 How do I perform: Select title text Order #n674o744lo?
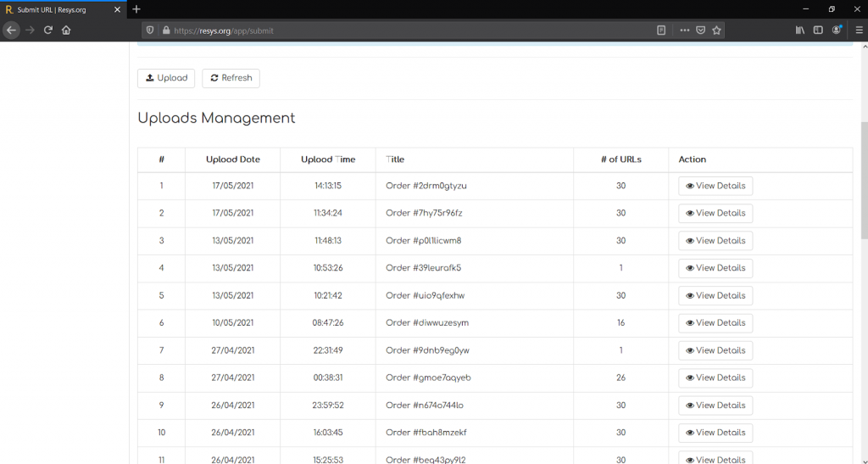click(x=425, y=405)
